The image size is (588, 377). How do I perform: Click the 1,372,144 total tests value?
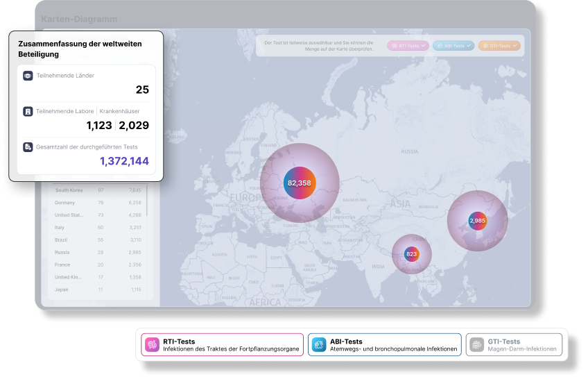(x=125, y=161)
